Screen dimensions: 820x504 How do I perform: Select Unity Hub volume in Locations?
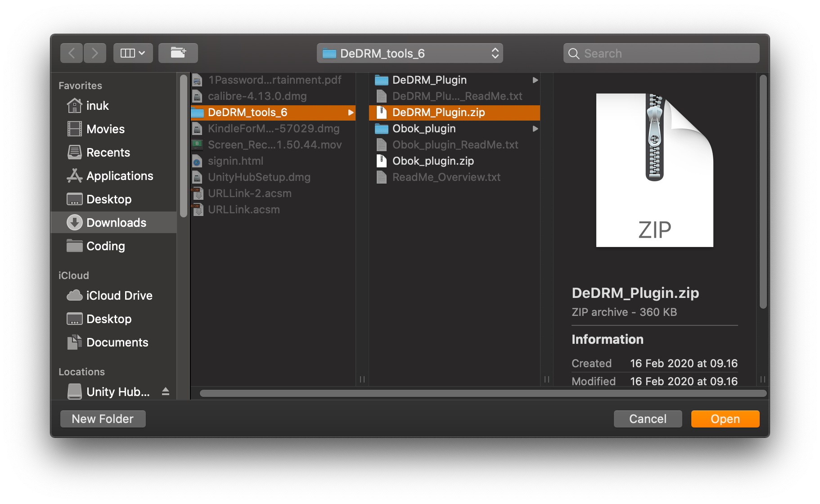[x=108, y=391]
